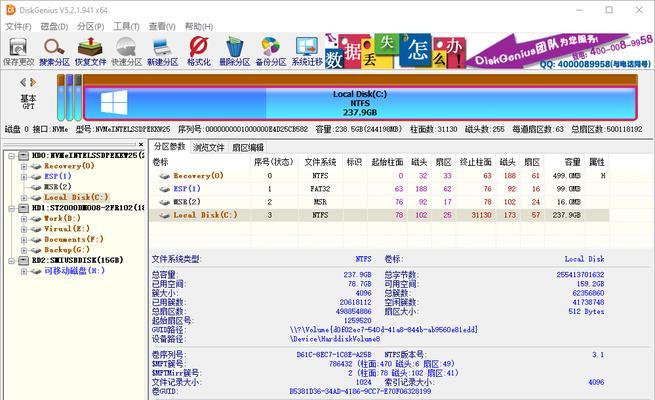Select Local Disk(C:) in the disk tree

coord(76,197)
